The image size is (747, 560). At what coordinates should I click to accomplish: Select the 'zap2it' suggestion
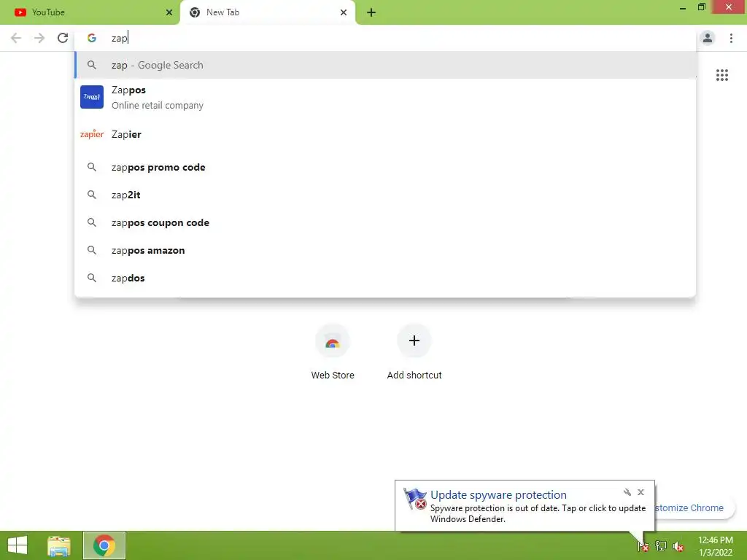click(385, 195)
